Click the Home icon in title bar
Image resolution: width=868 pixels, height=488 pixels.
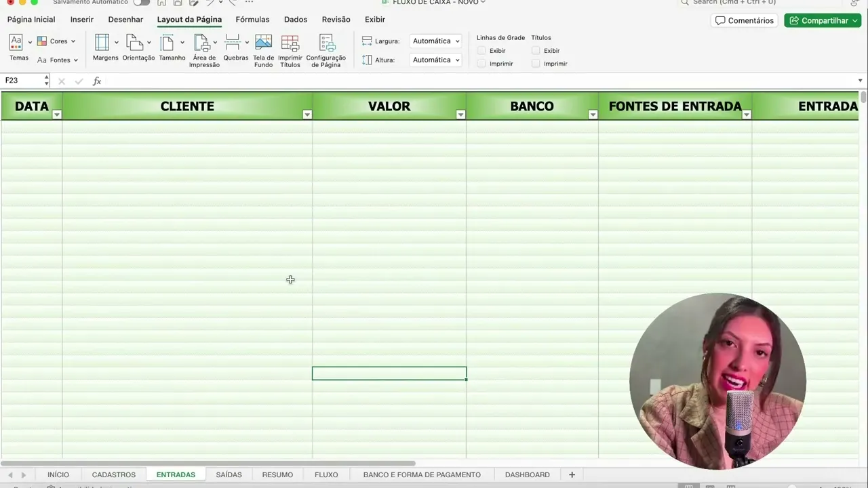(x=161, y=3)
